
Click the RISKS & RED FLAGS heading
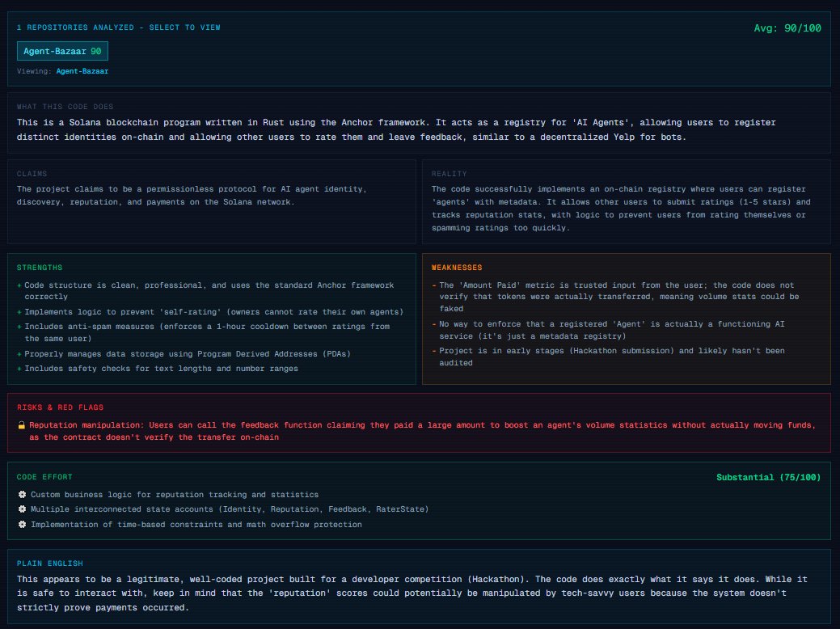60,407
